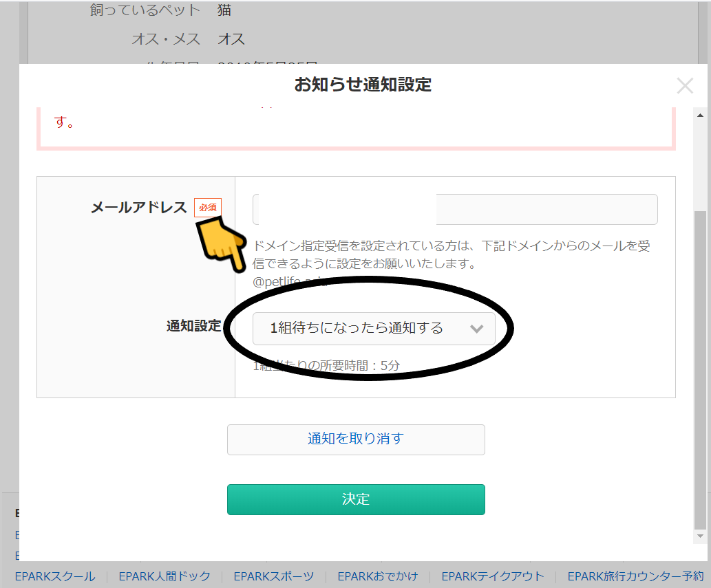Viewport: 711px width, 588px height.
Task: Visit the EPARKおでかけ footer link
Action: tap(377, 576)
